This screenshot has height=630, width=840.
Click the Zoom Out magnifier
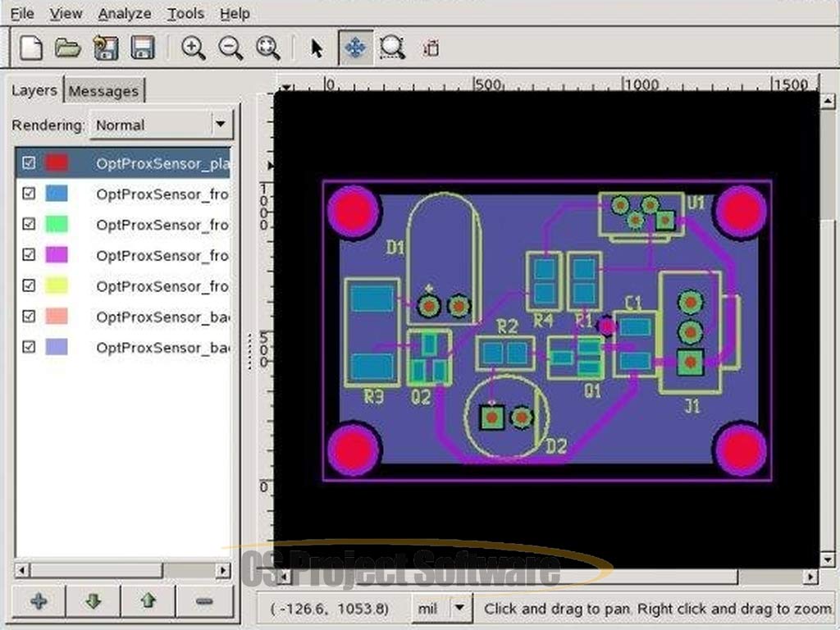[231, 48]
